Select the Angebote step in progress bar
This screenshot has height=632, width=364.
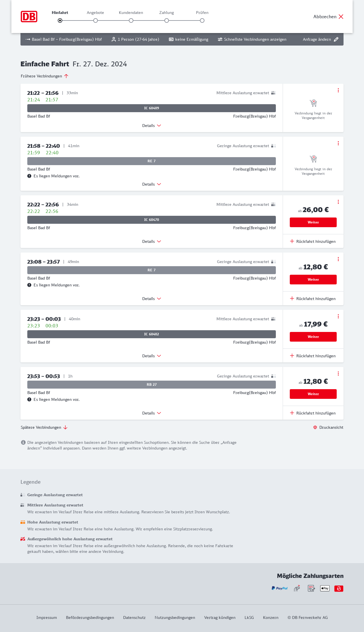pos(96,20)
